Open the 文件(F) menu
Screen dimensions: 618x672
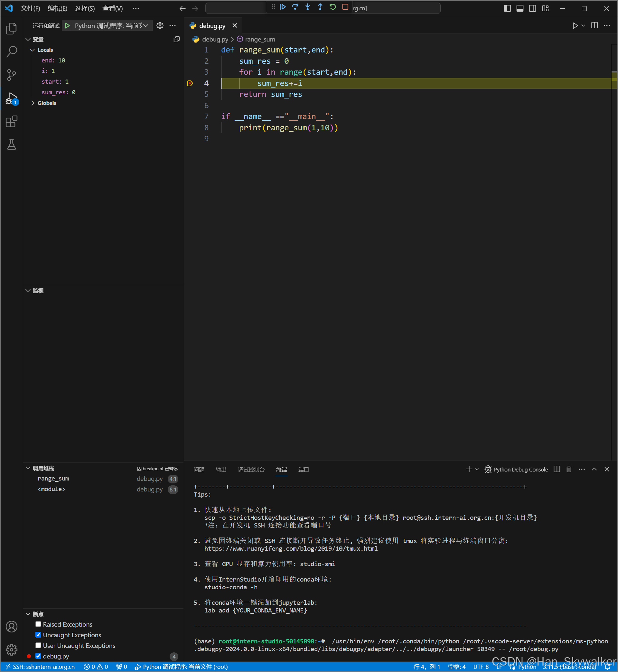tap(30, 8)
